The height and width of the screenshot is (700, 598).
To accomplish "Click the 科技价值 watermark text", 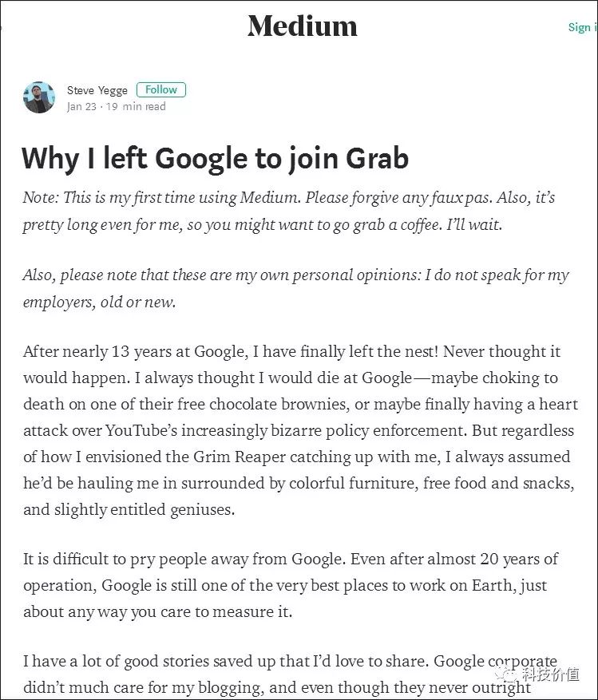I will [x=551, y=673].
